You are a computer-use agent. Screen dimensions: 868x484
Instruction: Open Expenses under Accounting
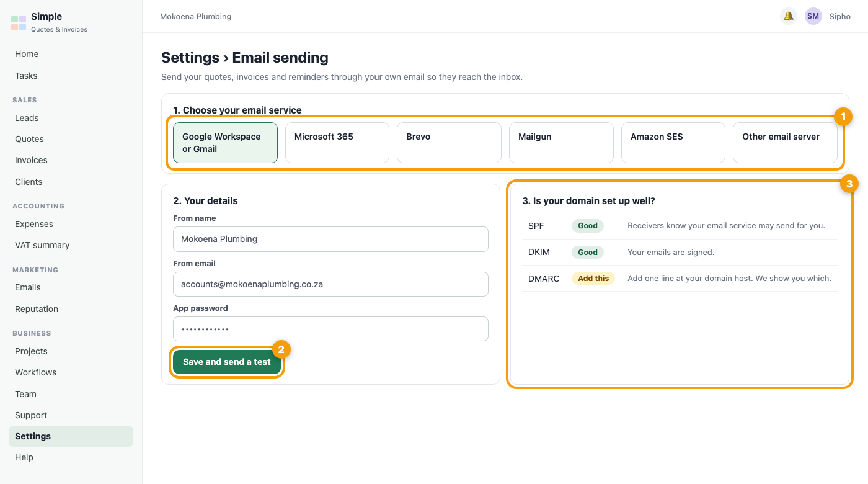point(71,224)
